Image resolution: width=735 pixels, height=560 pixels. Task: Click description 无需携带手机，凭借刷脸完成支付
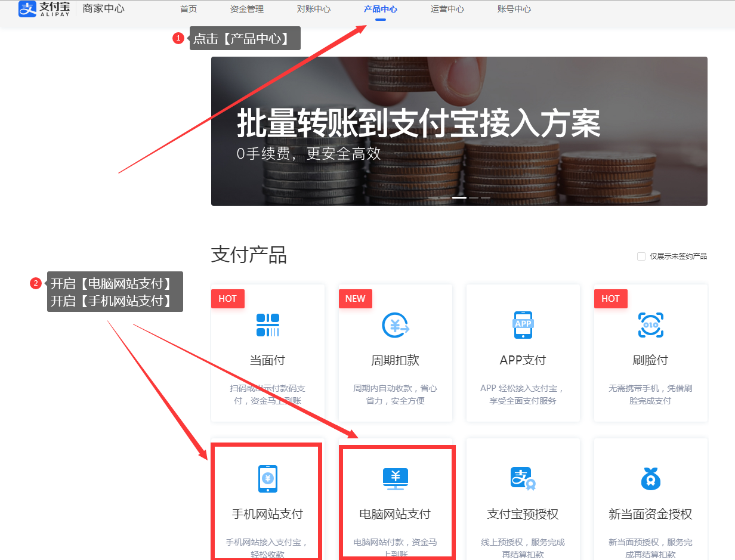(650, 394)
